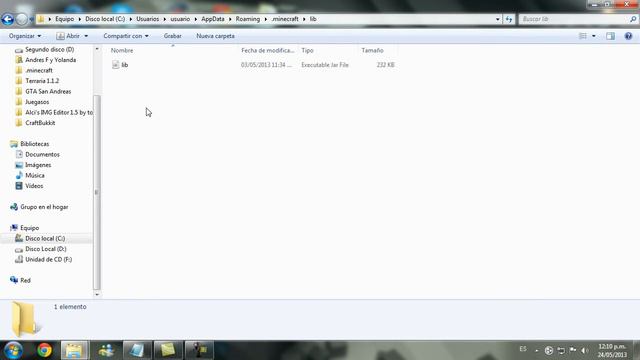This screenshot has width=640, height=360.
Task: Select 'Segundo disco (D)' in sidebar
Action: (49, 49)
